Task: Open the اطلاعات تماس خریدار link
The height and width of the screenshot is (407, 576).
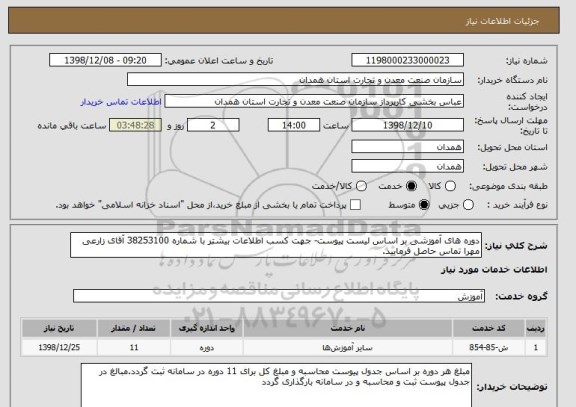Action: coord(121,102)
